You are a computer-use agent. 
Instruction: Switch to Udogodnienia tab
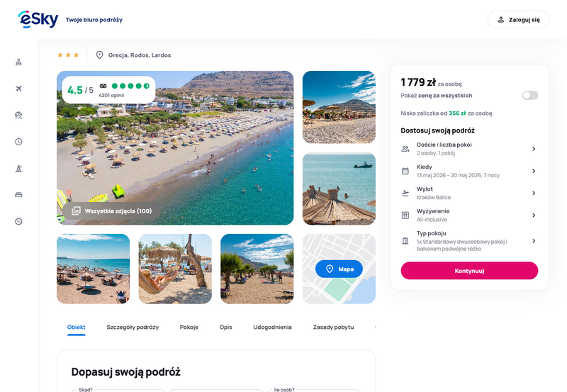pyautogui.click(x=272, y=327)
